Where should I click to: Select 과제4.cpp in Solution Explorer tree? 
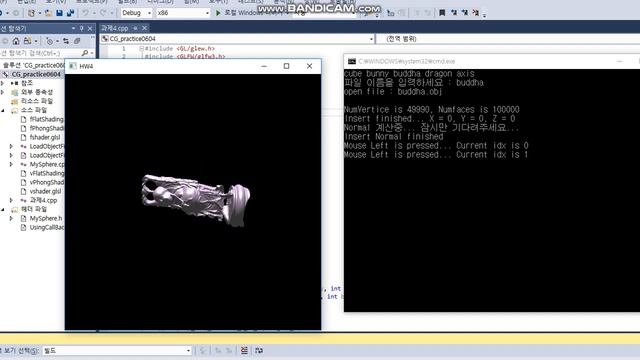coord(43,200)
